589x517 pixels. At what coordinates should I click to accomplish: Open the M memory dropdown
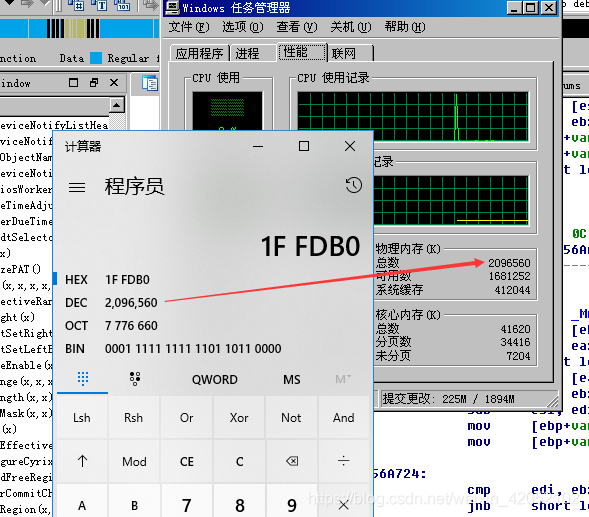(x=343, y=379)
